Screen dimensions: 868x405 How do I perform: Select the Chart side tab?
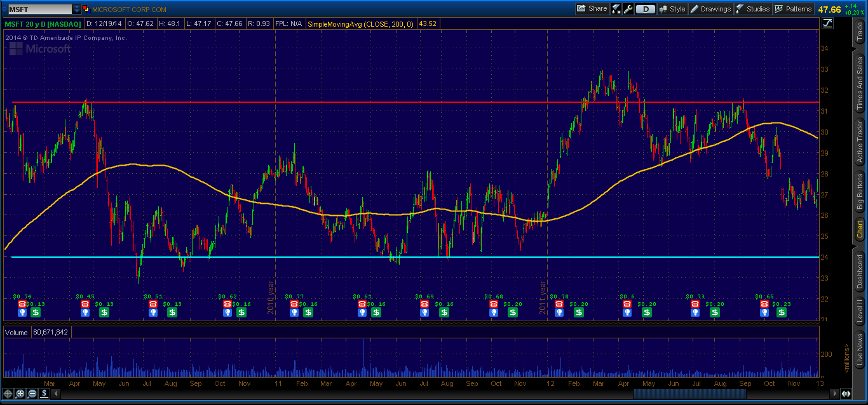860,229
